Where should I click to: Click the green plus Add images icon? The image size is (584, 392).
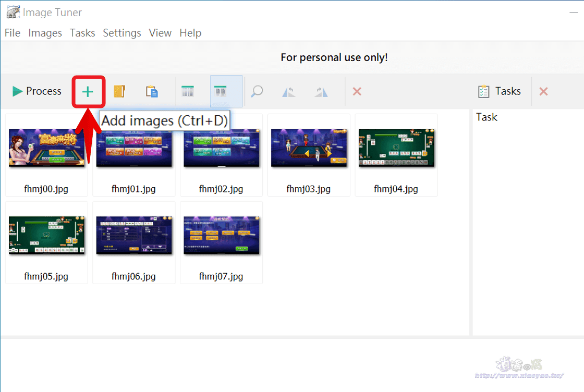click(x=88, y=92)
